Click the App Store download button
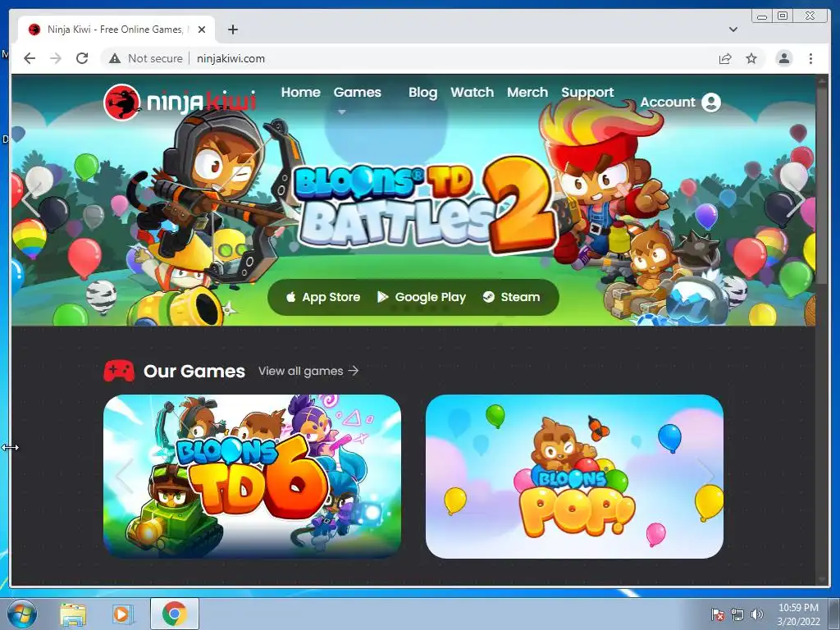This screenshot has height=630, width=840. point(323,297)
